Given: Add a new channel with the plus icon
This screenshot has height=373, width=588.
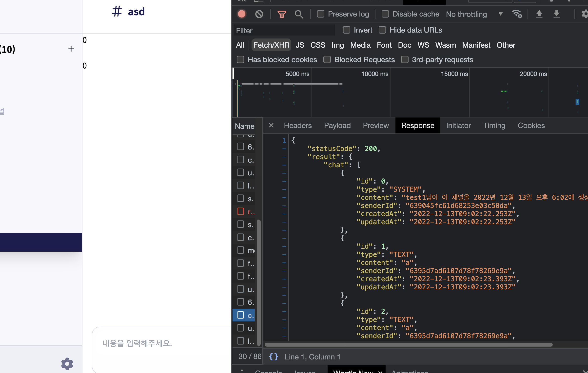Looking at the screenshot, I should (x=71, y=49).
